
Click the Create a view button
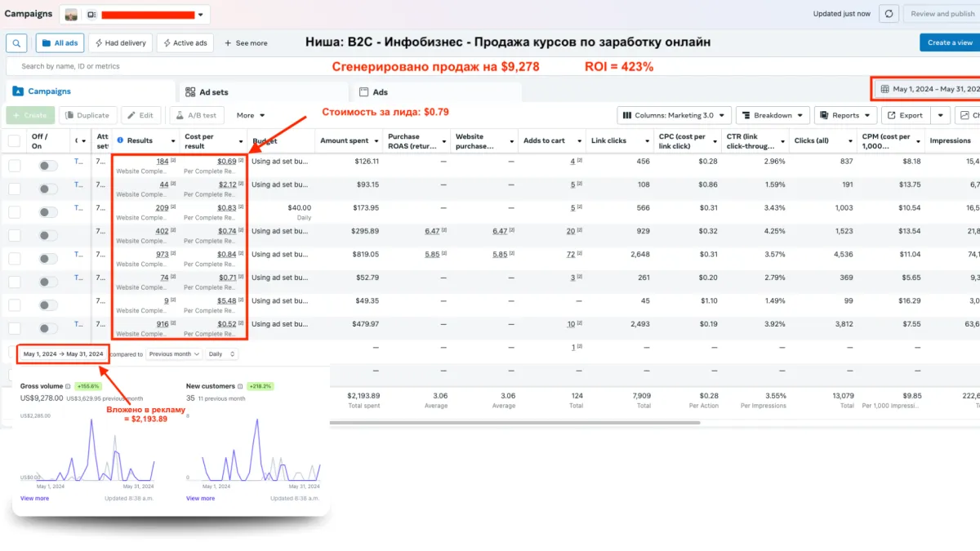pos(949,43)
